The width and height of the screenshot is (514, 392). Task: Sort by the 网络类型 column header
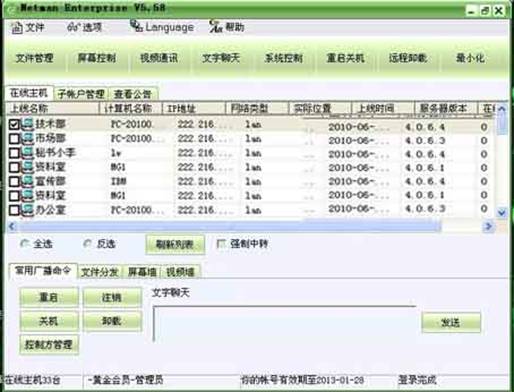[x=257, y=108]
